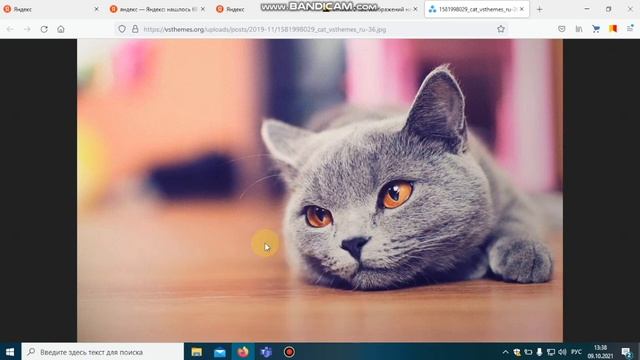Open the Firefox application menu

[x=630, y=29]
